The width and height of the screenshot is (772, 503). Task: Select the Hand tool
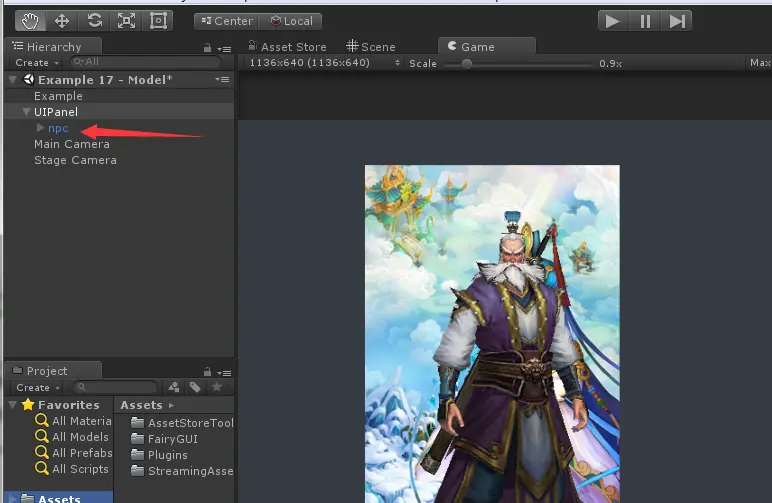coord(31,21)
